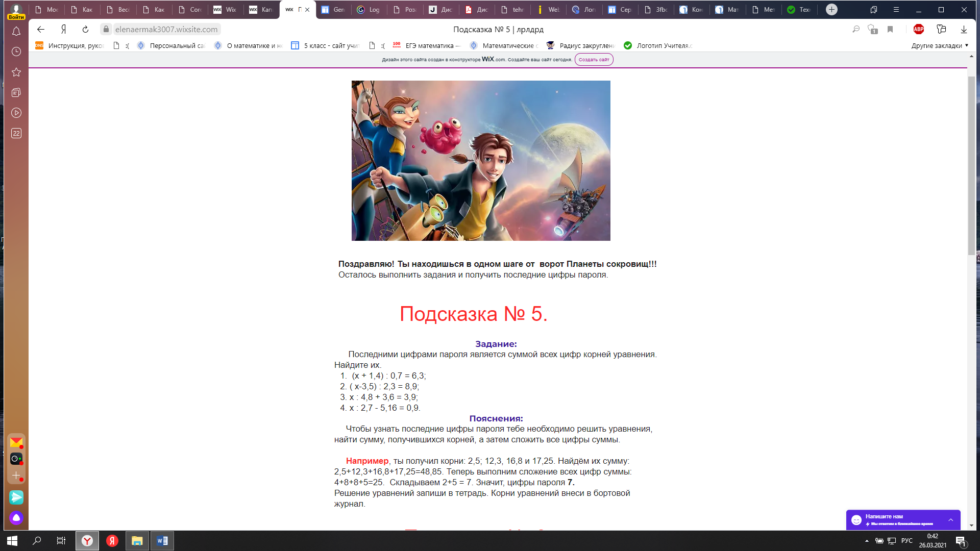980x551 pixels.
Task: Click the Alice assistant purple icon
Action: pyautogui.click(x=16, y=518)
